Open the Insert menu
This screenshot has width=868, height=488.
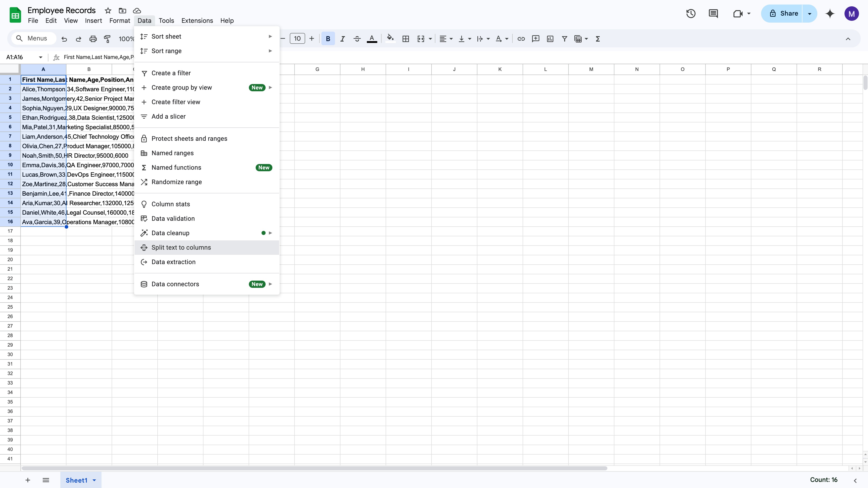[x=93, y=21]
